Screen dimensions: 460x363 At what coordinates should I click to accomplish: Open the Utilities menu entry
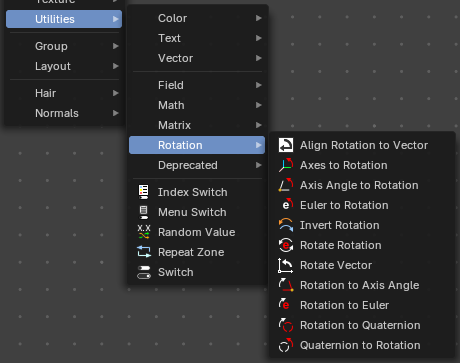[x=64, y=19]
